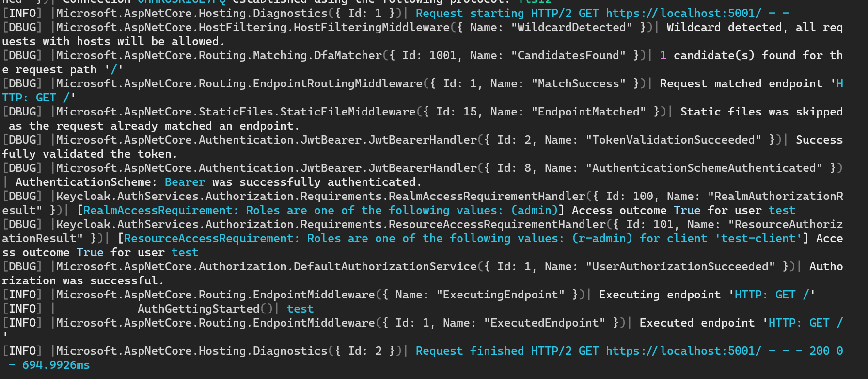
Task: Click the magenta '1' candidate count
Action: [663, 55]
